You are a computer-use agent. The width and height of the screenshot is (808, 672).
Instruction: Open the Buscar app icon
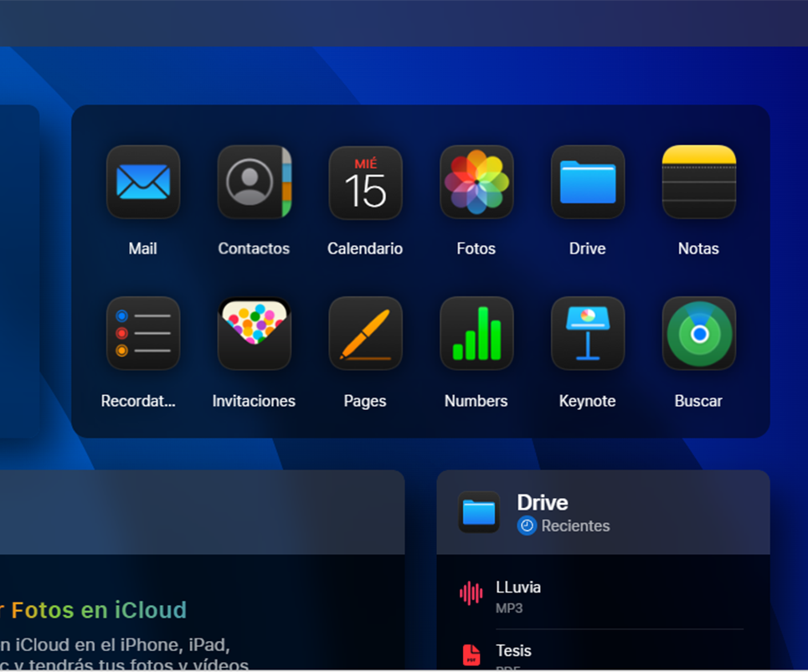tap(699, 333)
